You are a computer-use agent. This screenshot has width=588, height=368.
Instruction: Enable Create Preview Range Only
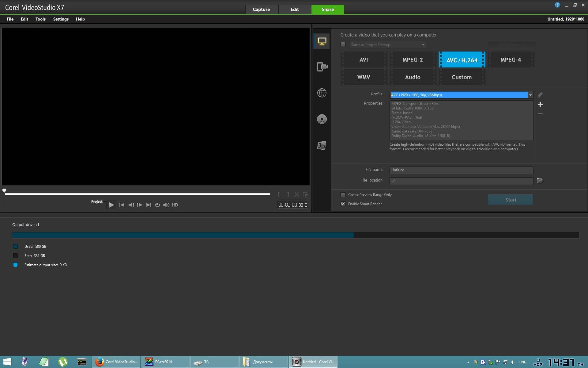pyautogui.click(x=343, y=195)
